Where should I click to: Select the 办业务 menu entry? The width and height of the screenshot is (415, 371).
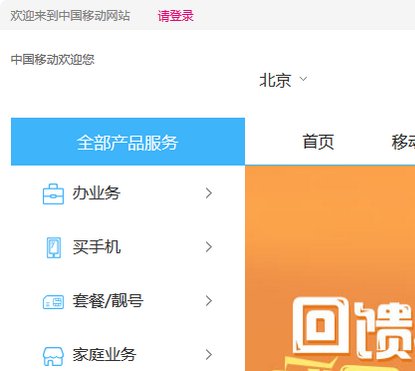click(x=97, y=193)
